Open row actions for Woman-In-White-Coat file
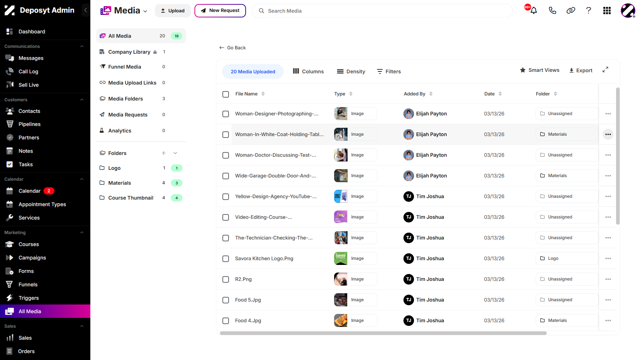Image resolution: width=644 pixels, height=360 pixels. click(x=608, y=134)
